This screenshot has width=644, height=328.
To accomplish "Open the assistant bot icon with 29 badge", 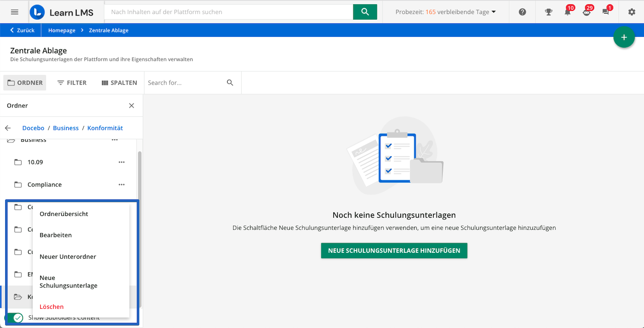I will [587, 13].
